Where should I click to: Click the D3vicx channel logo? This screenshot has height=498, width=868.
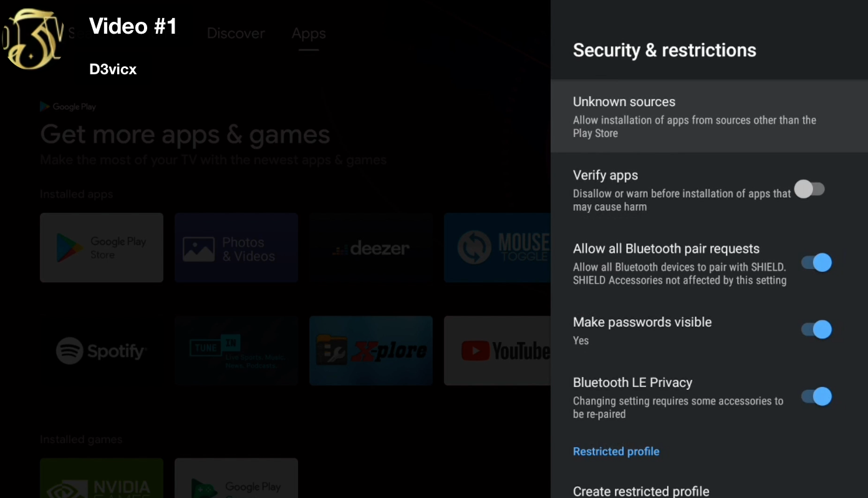pos(32,38)
